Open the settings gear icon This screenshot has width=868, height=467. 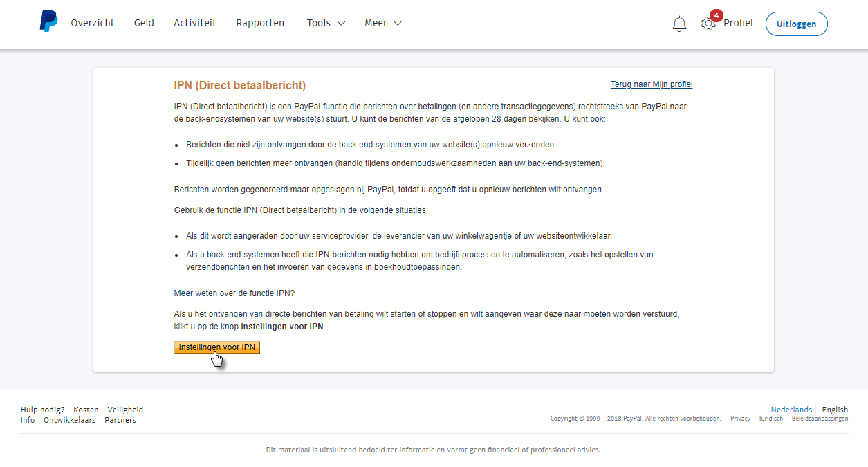tap(708, 24)
